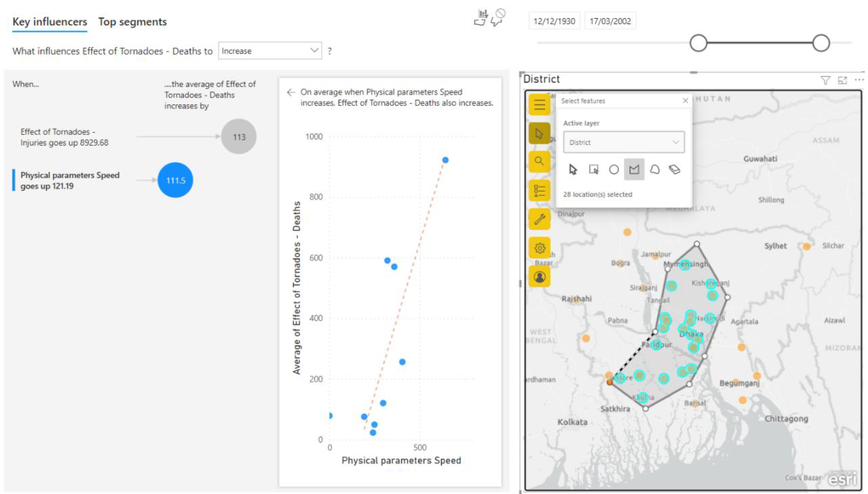Click the right handle of date slider
868x494 pixels.
[821, 43]
